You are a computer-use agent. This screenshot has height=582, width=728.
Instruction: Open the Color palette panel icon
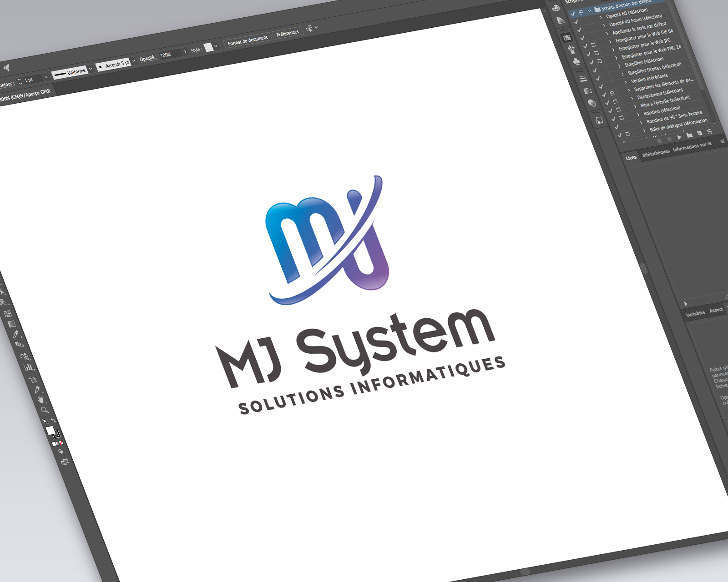click(556, 8)
